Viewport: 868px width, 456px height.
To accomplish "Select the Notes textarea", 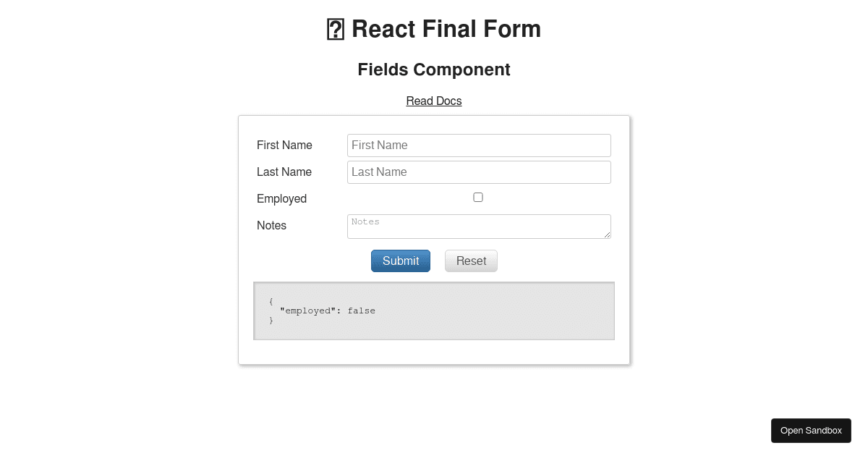I will pos(478,226).
